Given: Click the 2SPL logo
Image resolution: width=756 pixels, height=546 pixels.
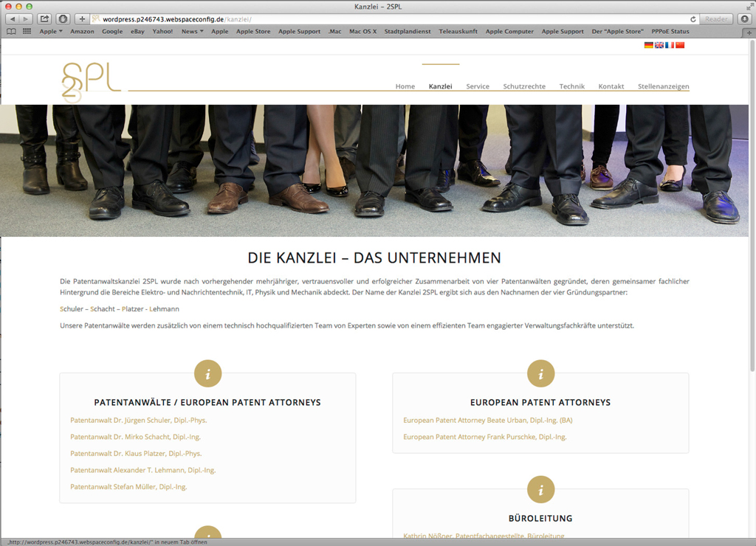Looking at the screenshot, I should 91,82.
